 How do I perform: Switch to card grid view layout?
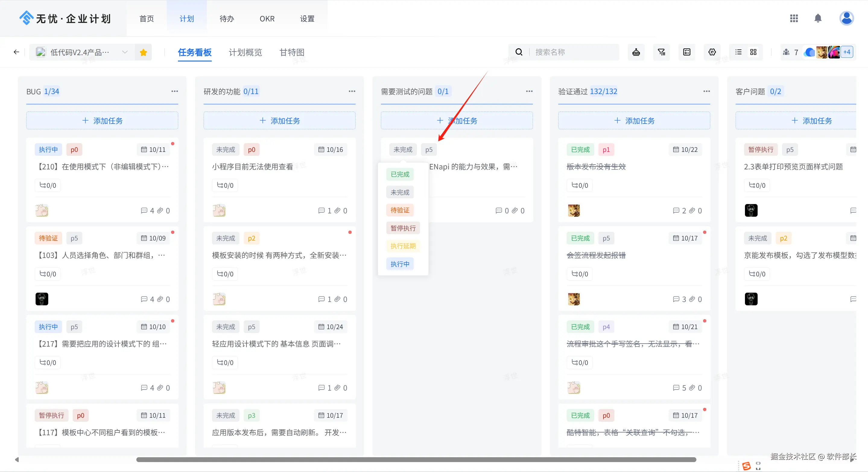753,52
